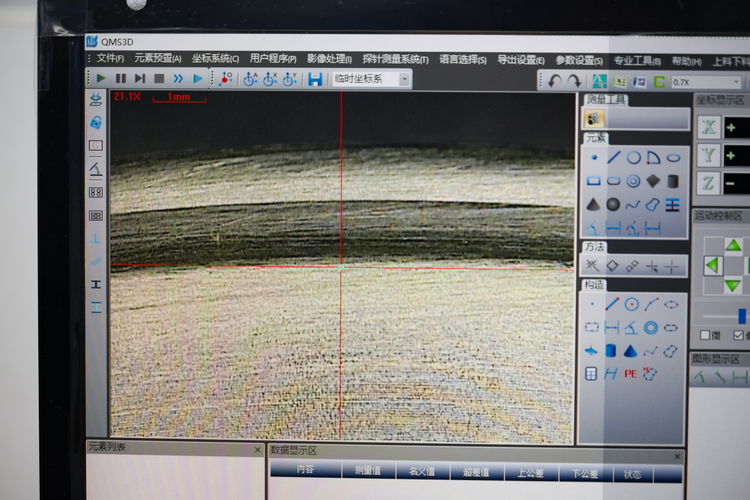The width and height of the screenshot is (750, 500).
Task: Open the 参数设置(S) menu
Action: click(x=579, y=60)
